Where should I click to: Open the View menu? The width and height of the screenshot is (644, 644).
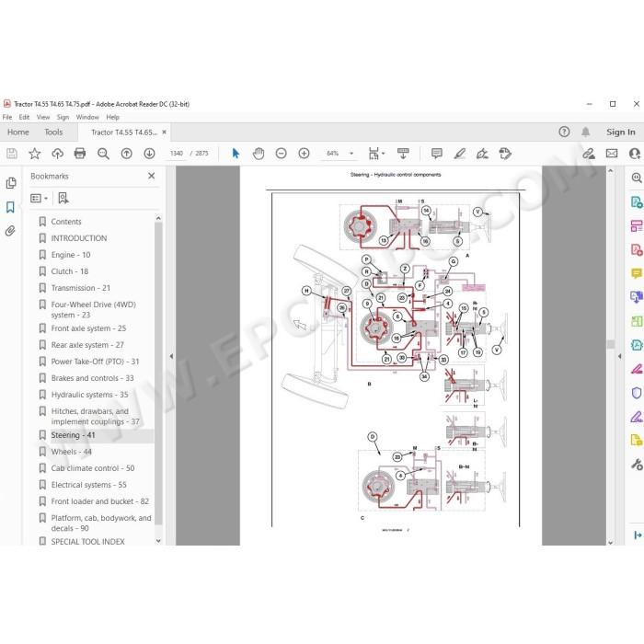click(43, 117)
